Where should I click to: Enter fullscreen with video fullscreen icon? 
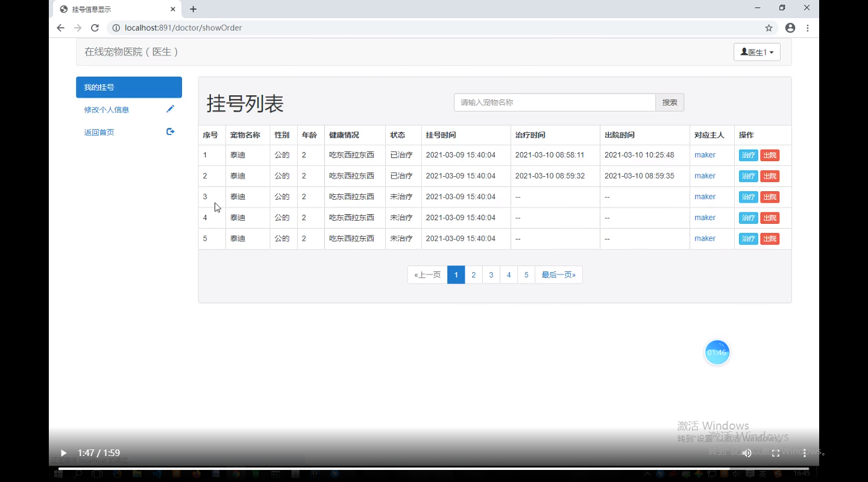tap(776, 453)
